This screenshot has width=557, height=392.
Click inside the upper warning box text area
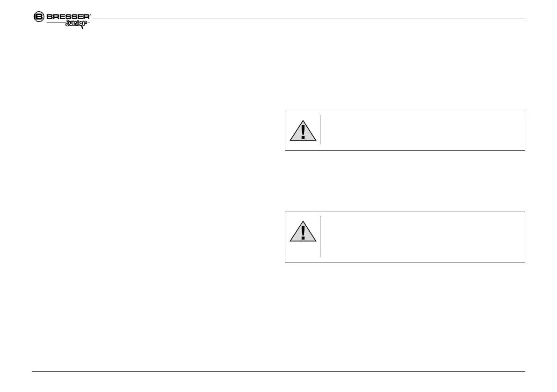[421, 130]
